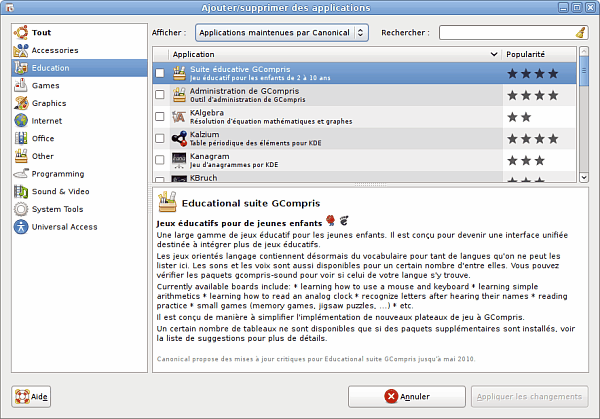600x419 pixels.
Task: Click the Annuler button
Action: 407,396
